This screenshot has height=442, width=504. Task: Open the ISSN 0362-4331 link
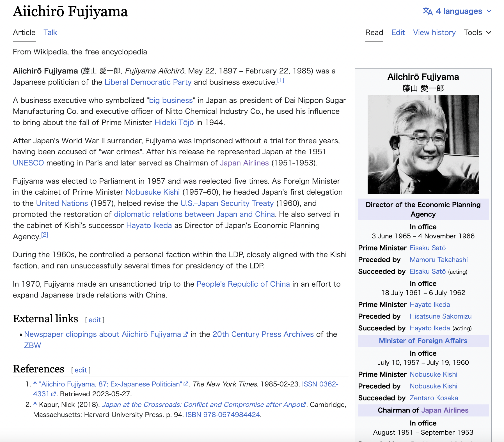(320, 384)
